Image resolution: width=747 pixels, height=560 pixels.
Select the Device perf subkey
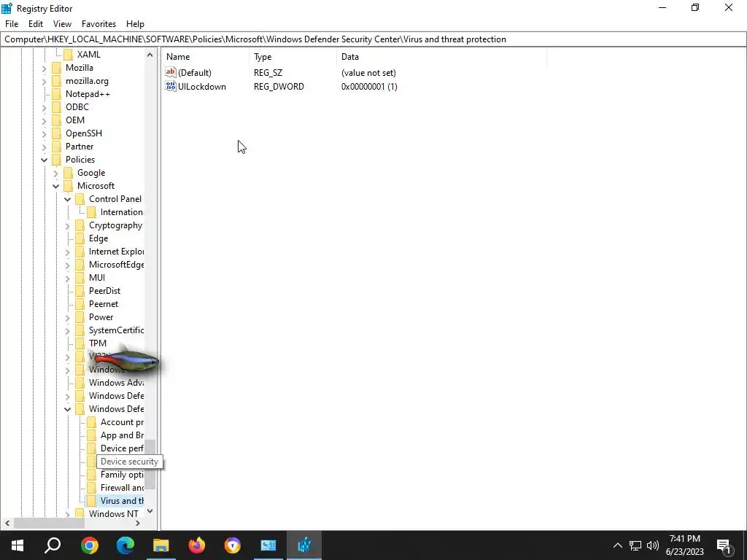(x=122, y=448)
